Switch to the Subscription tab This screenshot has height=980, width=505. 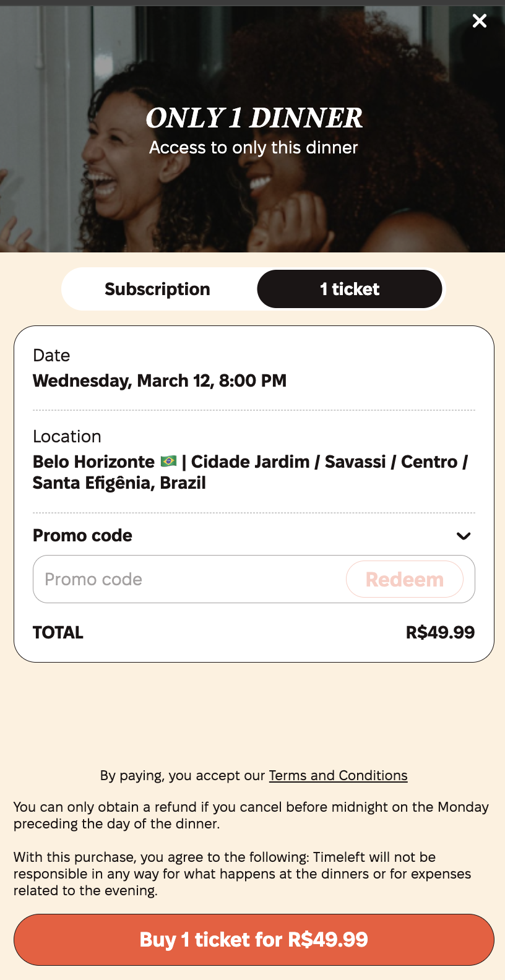click(x=158, y=289)
